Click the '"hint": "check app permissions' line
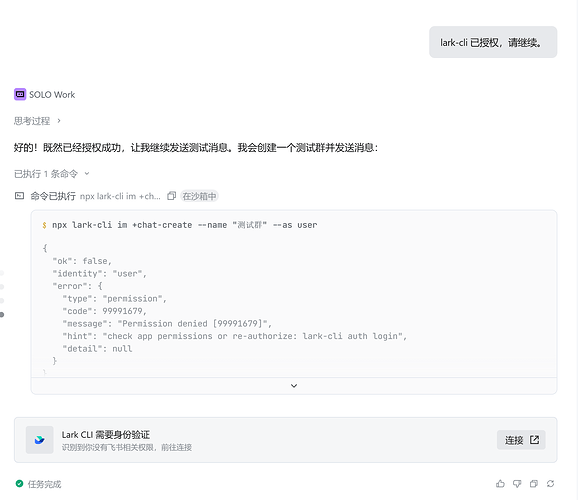 click(235, 336)
